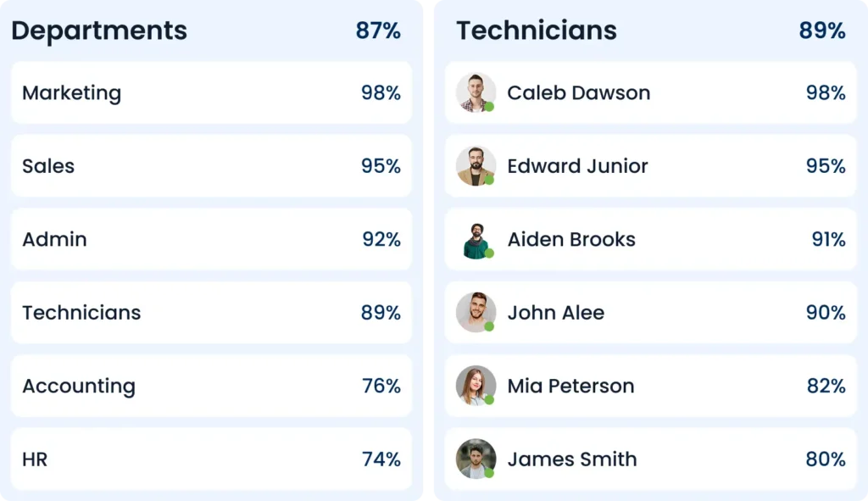The height and width of the screenshot is (501, 868).
Task: Click James Smith's profile photo
Action: [476, 459]
